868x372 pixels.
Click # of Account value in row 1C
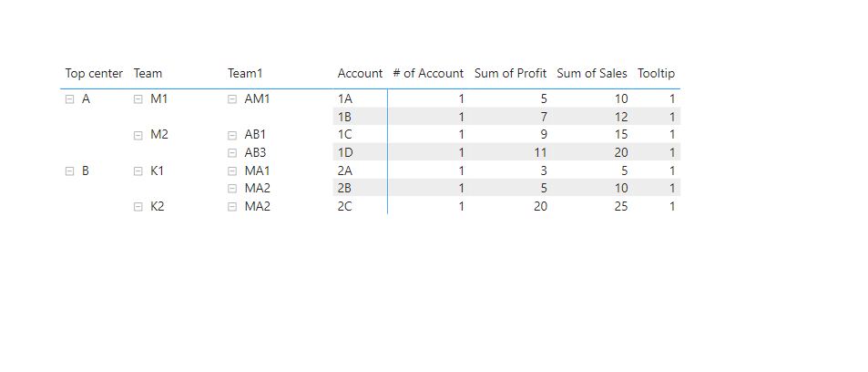(x=461, y=135)
